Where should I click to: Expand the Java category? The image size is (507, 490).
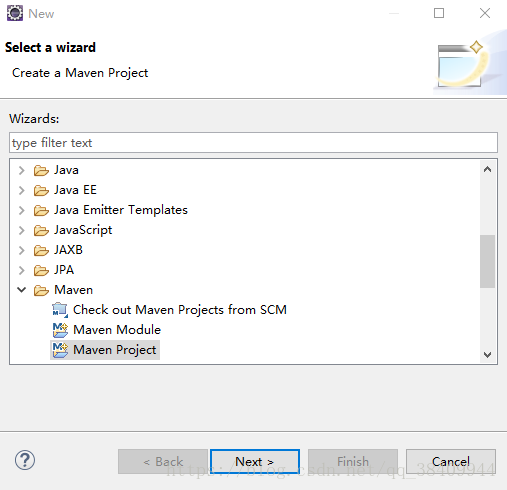tap(22, 170)
